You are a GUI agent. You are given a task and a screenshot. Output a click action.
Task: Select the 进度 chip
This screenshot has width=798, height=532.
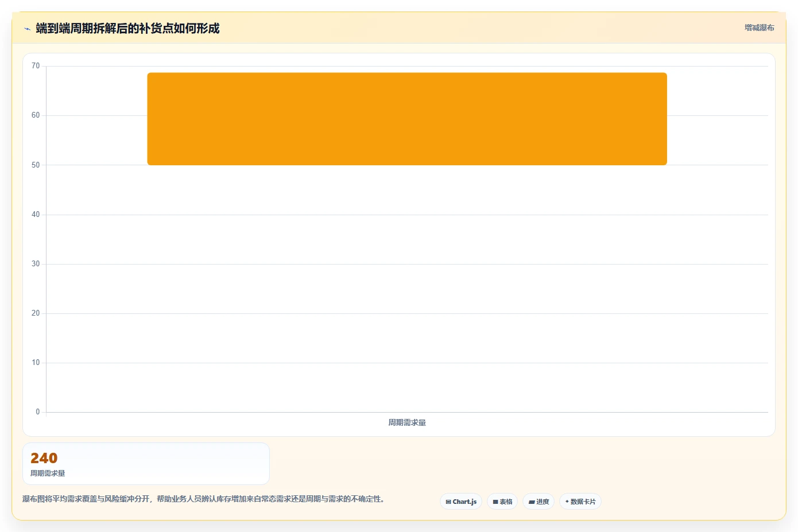[539, 502]
